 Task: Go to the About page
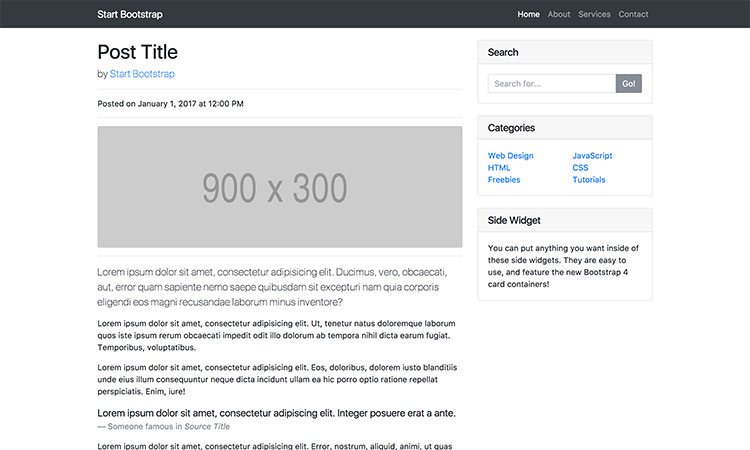559,14
